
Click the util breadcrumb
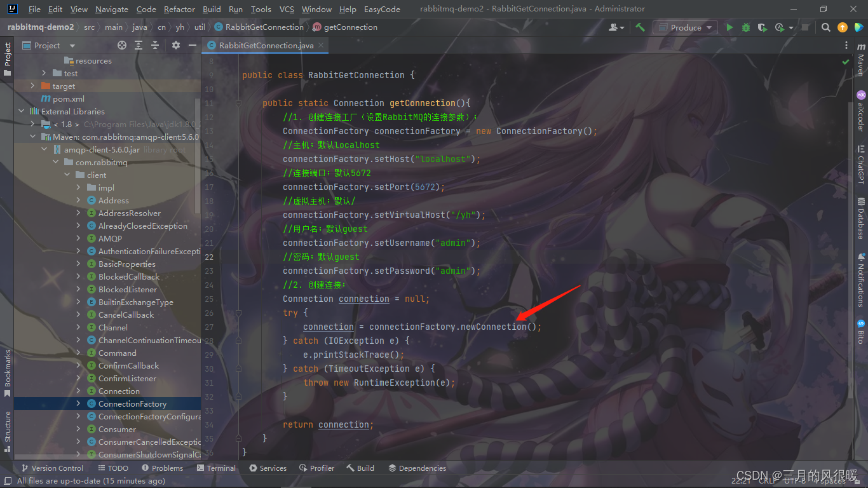coord(200,27)
